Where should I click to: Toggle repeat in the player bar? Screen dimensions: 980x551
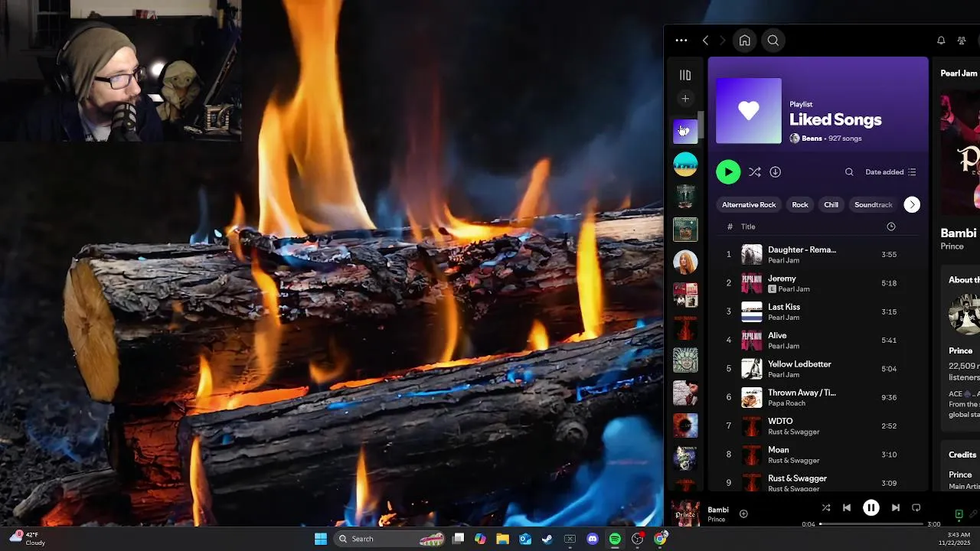(916, 507)
